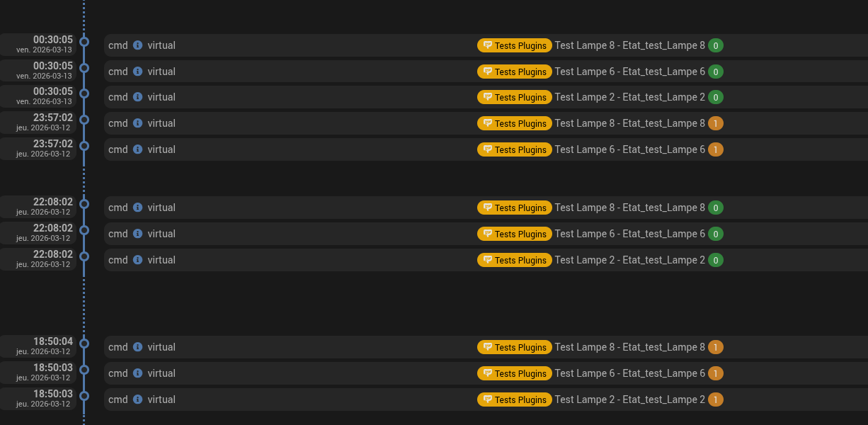
Task: Click info icon on 22:08:02 Lampe 2 row
Action: [x=138, y=260]
